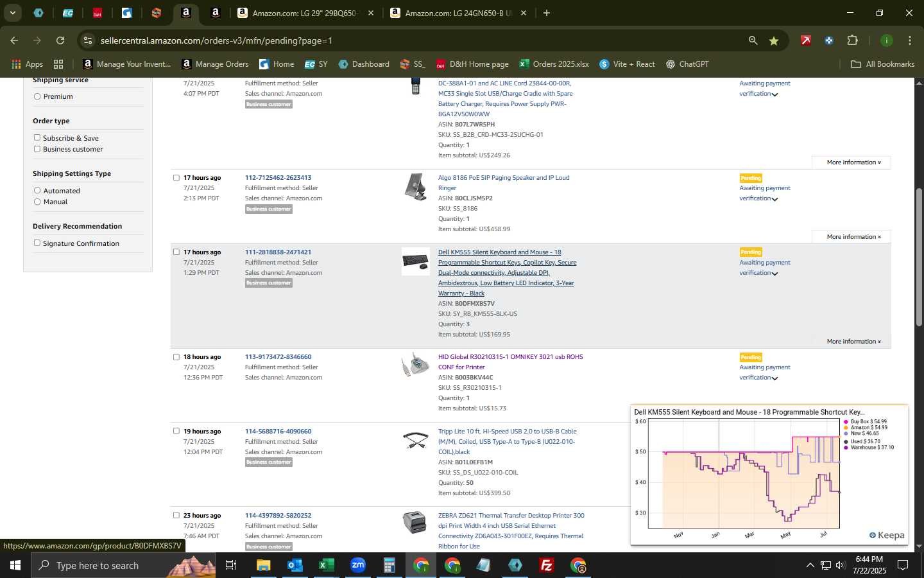Viewport: 924px width, 578px height.
Task: Open Tripp Lite USB cable product link
Action: pyautogui.click(x=507, y=442)
